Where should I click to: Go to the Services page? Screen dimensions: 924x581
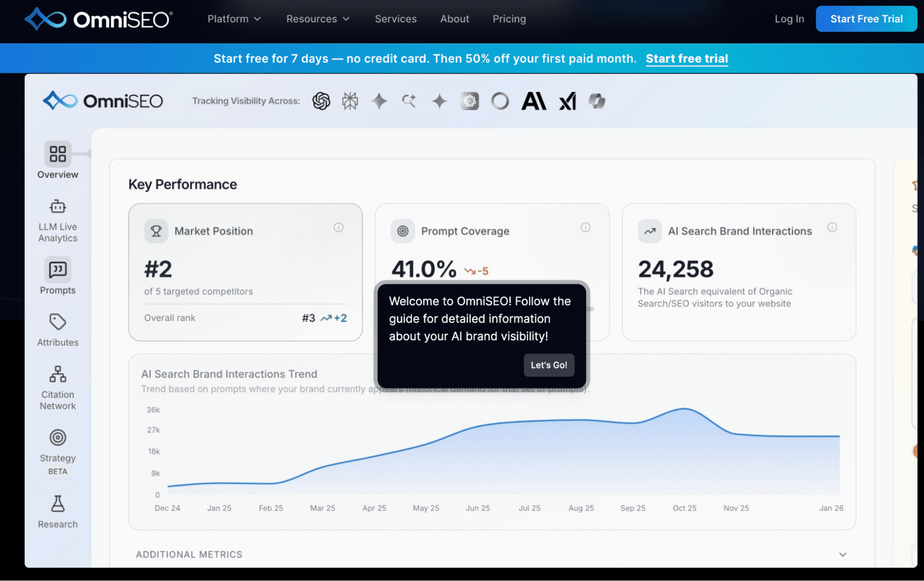[x=396, y=19]
